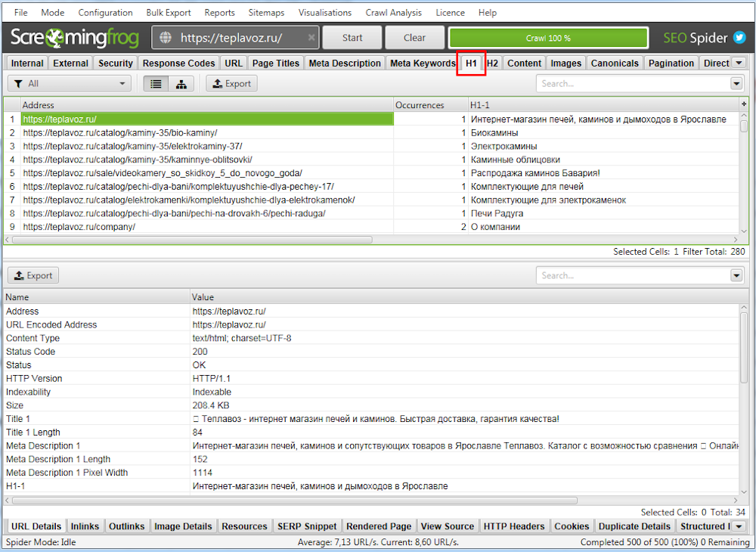
Task: Select the teplavoz.ru/company/ row
Action: coord(79,227)
